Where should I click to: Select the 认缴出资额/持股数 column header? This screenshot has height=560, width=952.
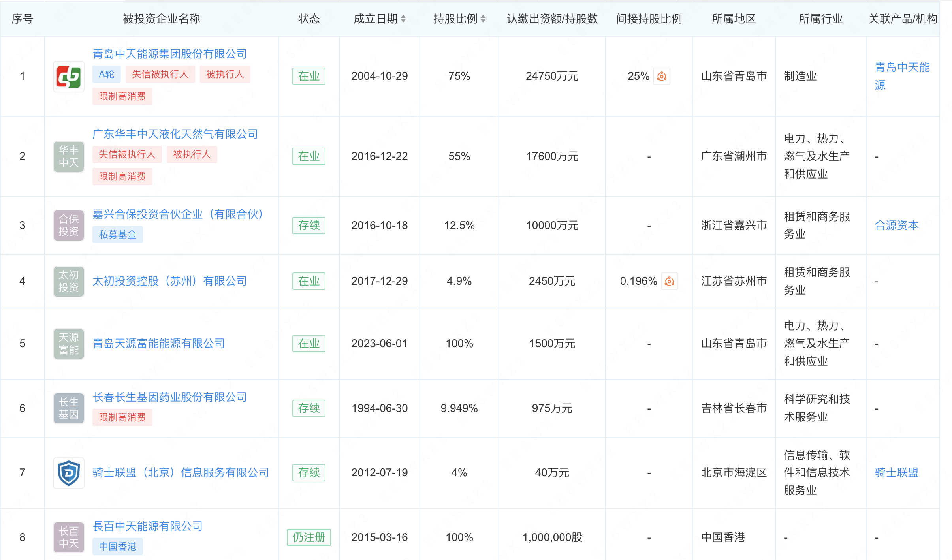tap(552, 19)
